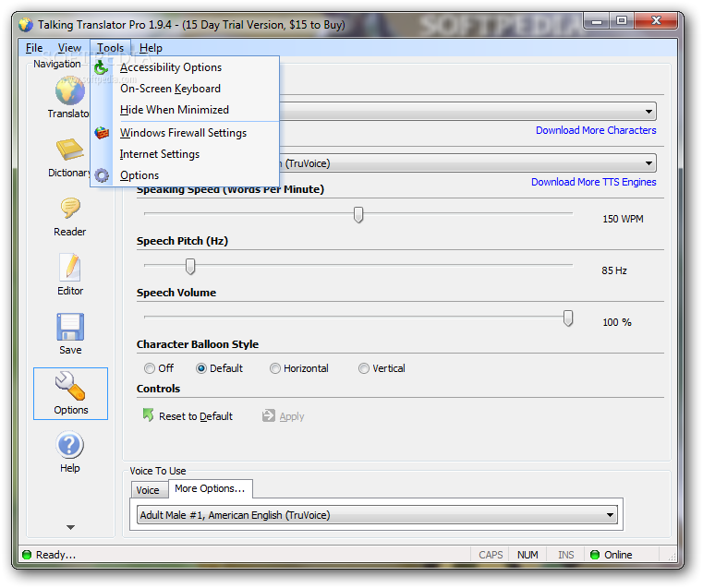Click the window resize grip corner
703x588 pixels.
[672, 557]
